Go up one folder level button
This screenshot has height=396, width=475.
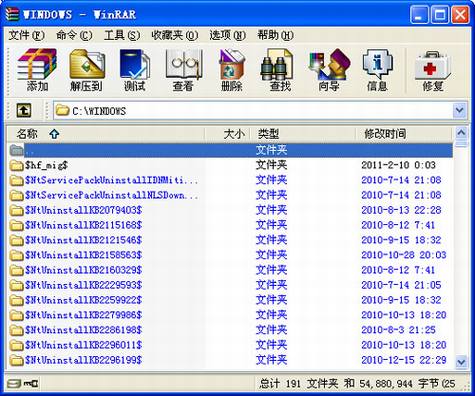(24, 110)
